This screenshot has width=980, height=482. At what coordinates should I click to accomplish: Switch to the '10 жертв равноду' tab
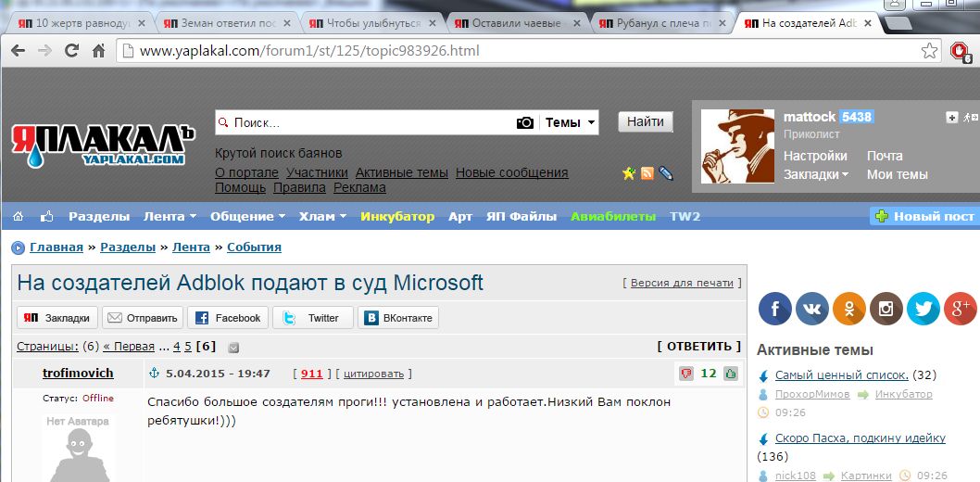(82, 23)
